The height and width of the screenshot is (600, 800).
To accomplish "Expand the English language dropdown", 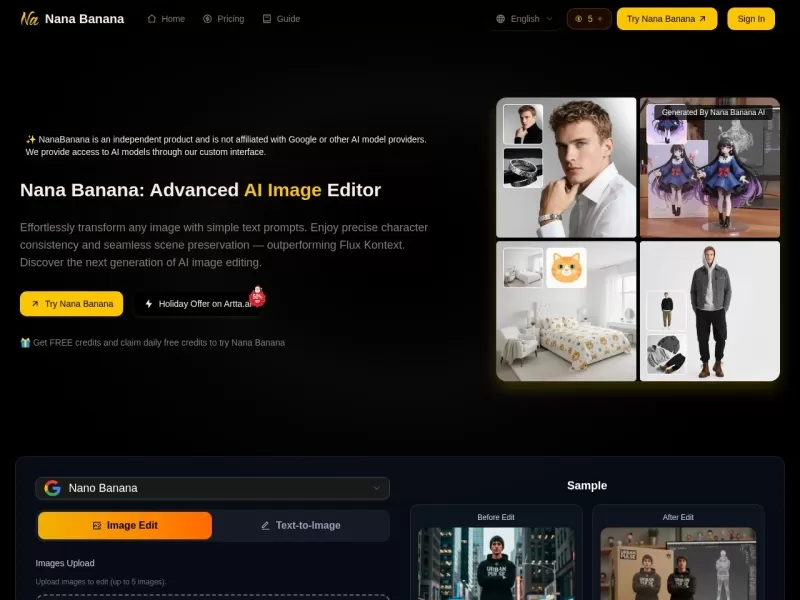I will [x=525, y=19].
